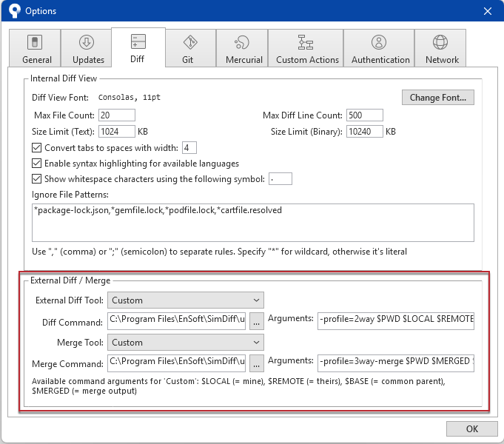Open the Authentication tab label

380,60
